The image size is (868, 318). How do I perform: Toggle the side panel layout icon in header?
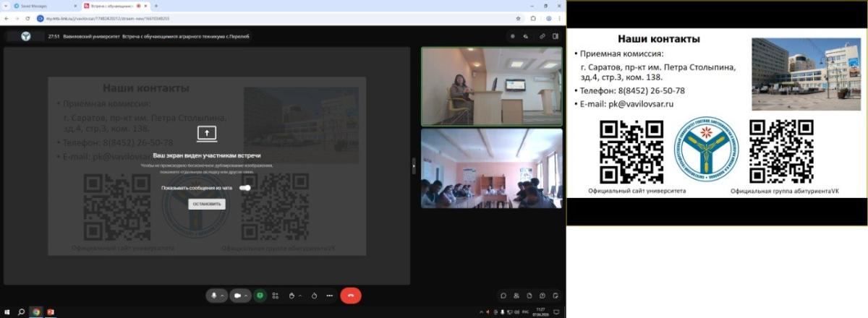tap(556, 35)
